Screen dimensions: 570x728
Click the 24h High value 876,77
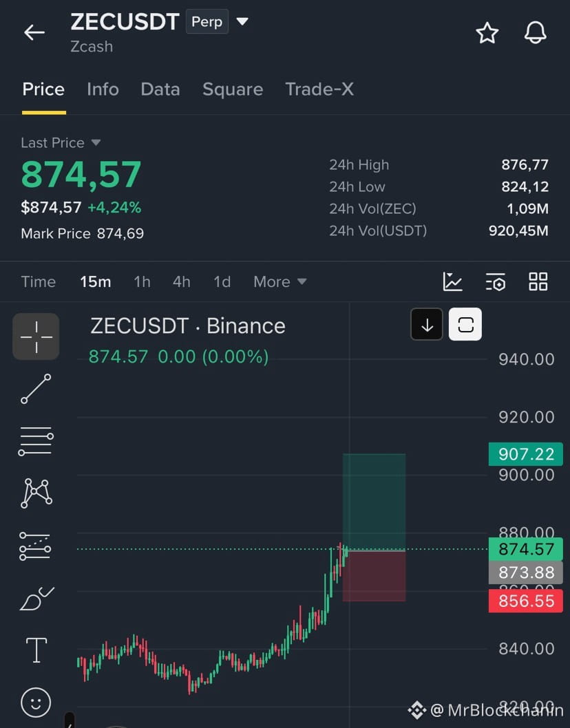tap(525, 164)
